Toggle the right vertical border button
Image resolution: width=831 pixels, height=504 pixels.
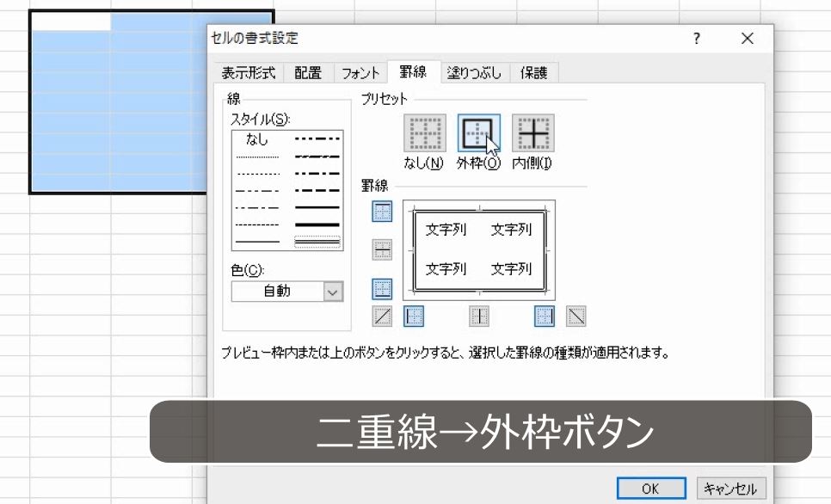(x=544, y=317)
